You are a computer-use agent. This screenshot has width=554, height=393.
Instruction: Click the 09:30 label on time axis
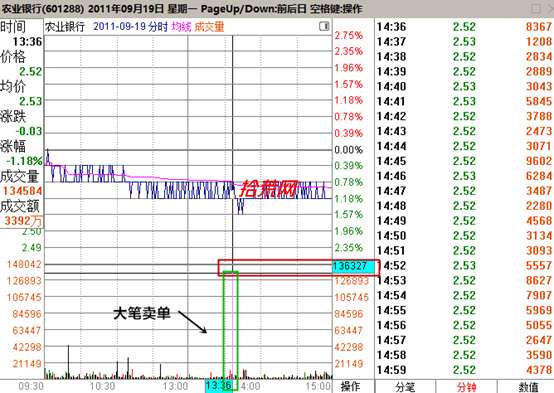(x=31, y=386)
